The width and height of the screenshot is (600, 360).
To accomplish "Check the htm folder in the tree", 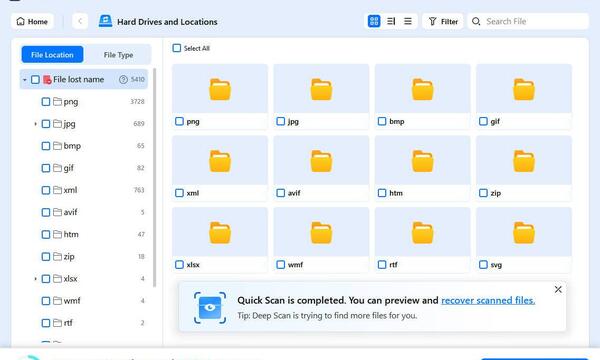I will click(46, 235).
